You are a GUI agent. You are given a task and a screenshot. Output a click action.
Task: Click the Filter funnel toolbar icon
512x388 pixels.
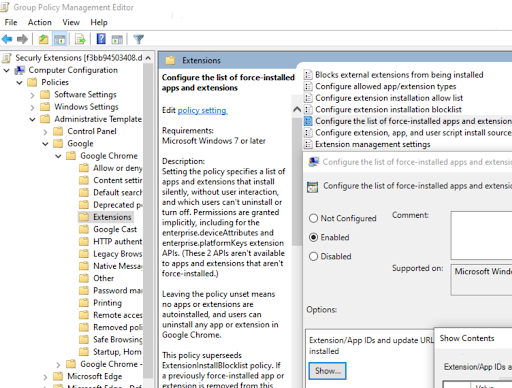point(138,39)
